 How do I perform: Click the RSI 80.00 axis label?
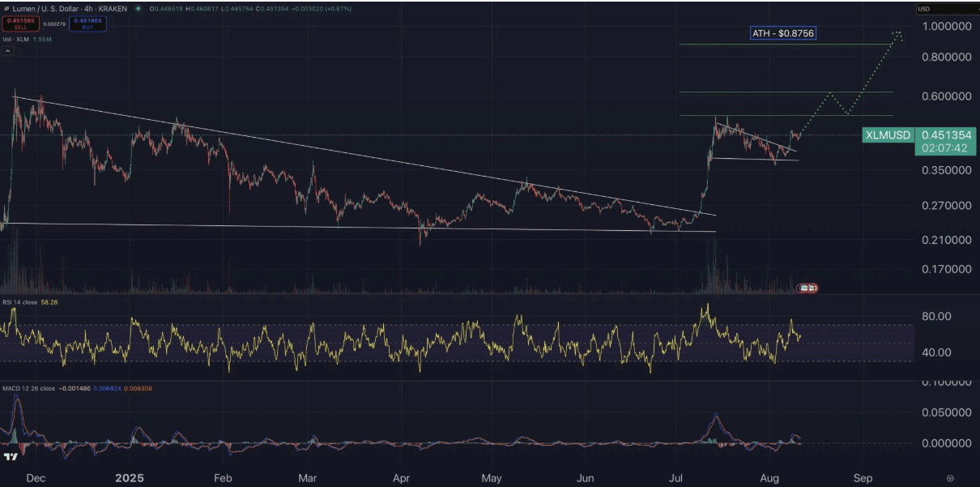pyautogui.click(x=935, y=316)
